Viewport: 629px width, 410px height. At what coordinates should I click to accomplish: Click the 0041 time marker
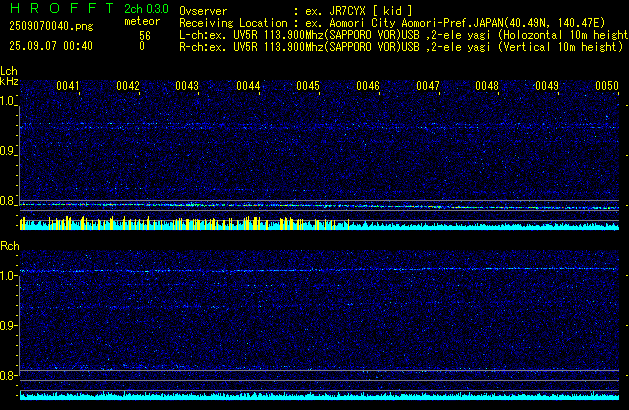[x=68, y=86]
